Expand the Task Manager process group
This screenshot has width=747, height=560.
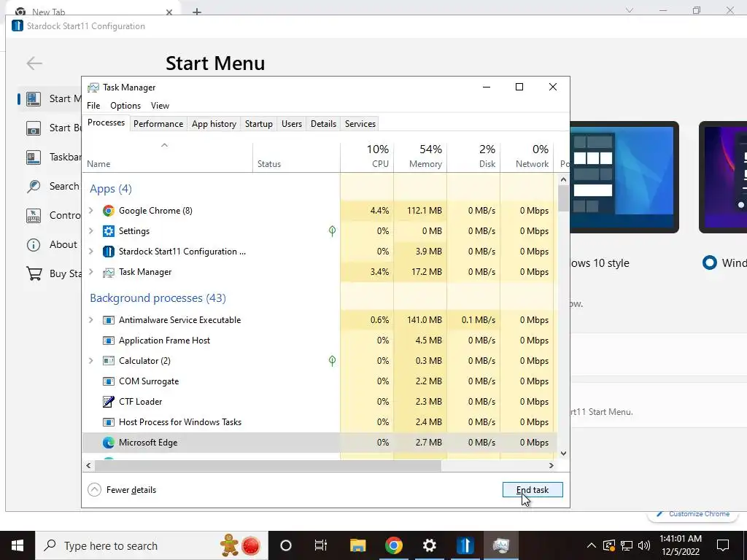tap(91, 271)
